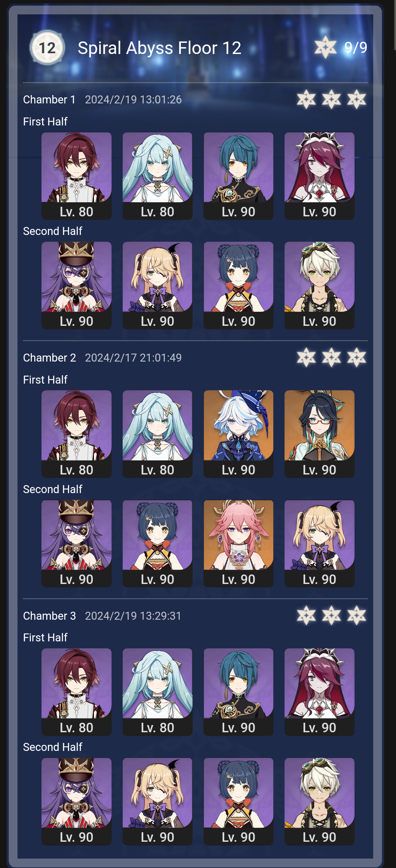Select goggles white-haired character in Chamber 1 Second Half

pyautogui.click(x=319, y=285)
